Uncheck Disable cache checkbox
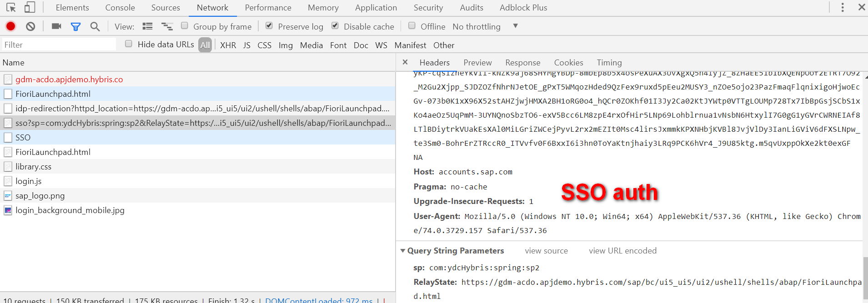The image size is (868, 303). [335, 25]
